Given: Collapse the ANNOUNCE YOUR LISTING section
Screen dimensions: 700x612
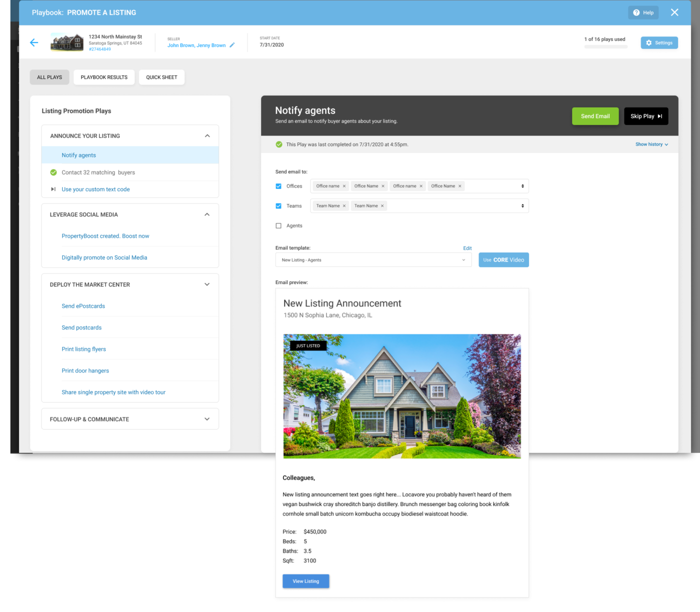Looking at the screenshot, I should (207, 135).
